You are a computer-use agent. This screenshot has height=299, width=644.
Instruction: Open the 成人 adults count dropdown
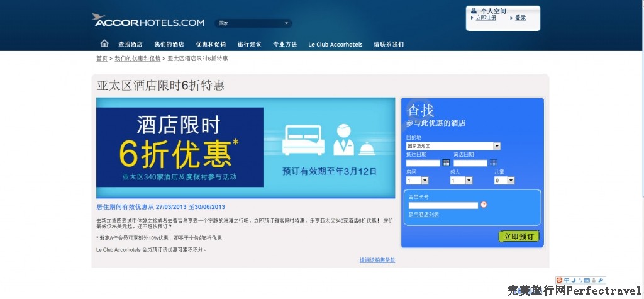click(461, 181)
